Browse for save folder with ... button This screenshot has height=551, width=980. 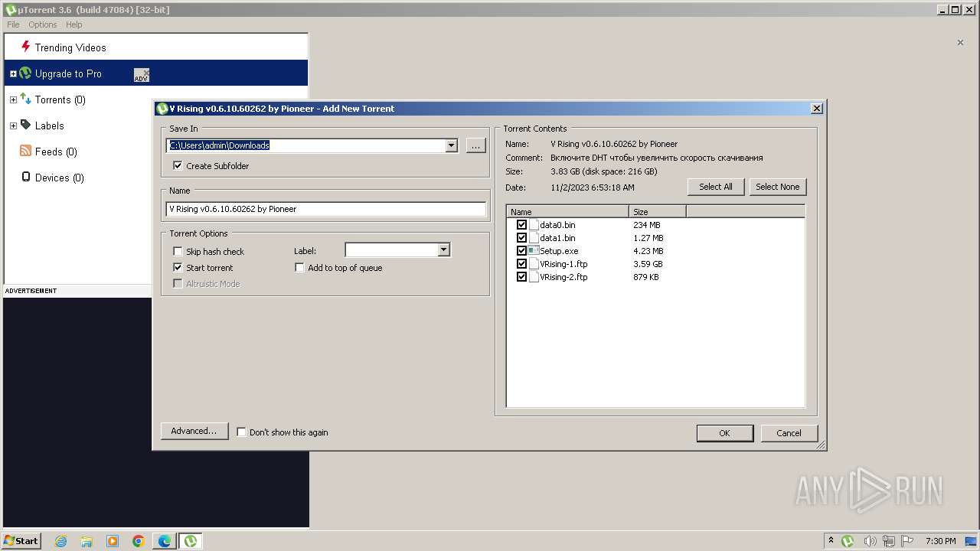pyautogui.click(x=476, y=145)
